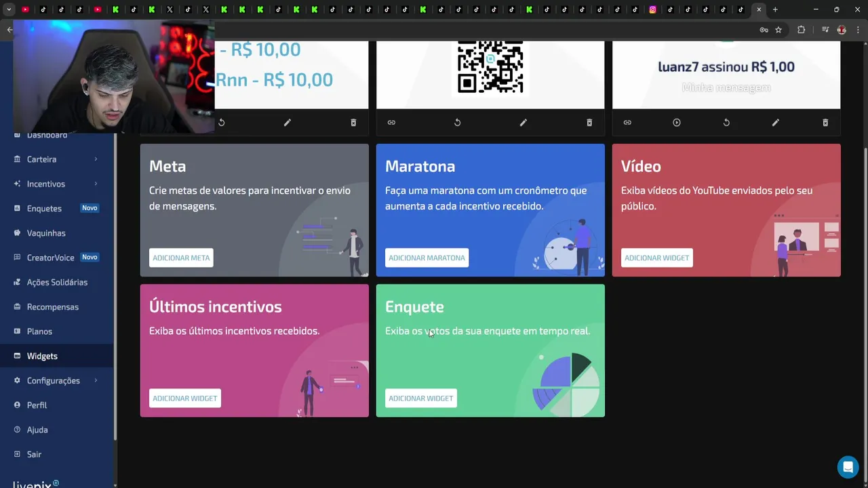Copy the link of the luanz7 alert widget
This screenshot has width=868, height=488.
[x=627, y=123]
